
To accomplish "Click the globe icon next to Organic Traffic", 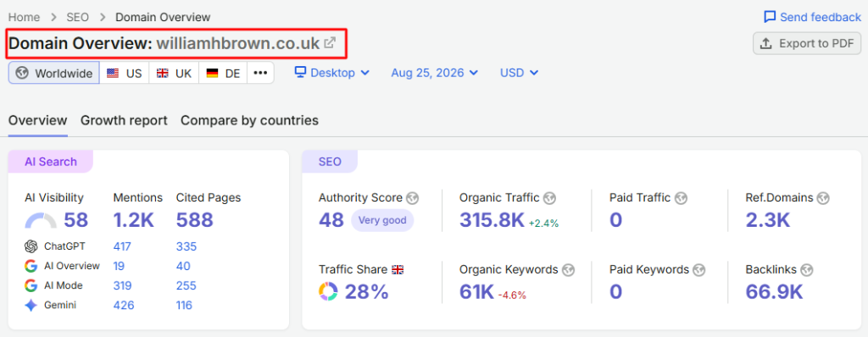I will click(x=549, y=197).
